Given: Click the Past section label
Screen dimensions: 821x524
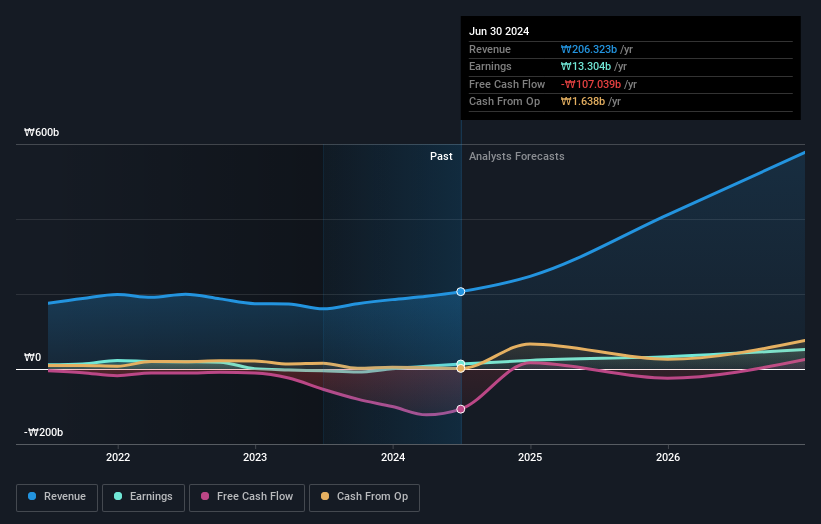Looking at the screenshot, I should 441,157.
